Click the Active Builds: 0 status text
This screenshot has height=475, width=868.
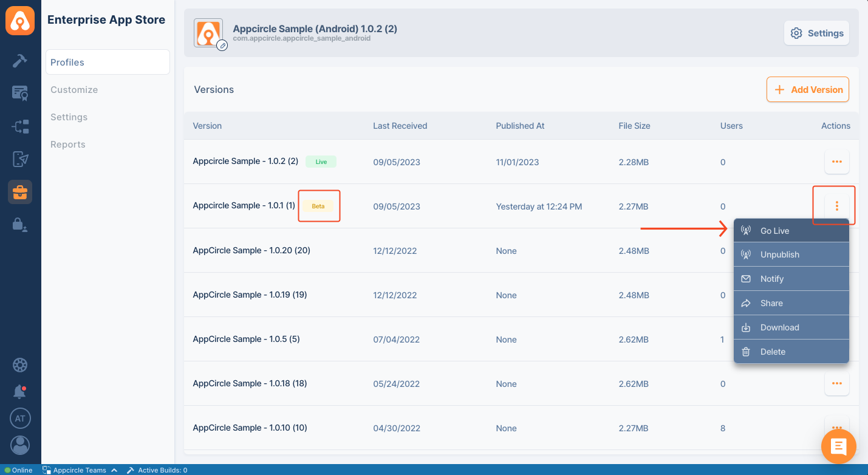(x=162, y=470)
